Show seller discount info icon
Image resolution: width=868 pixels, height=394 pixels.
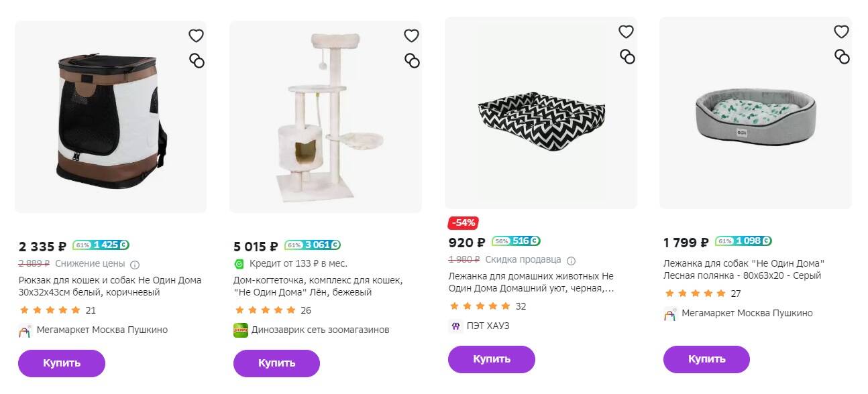[571, 260]
